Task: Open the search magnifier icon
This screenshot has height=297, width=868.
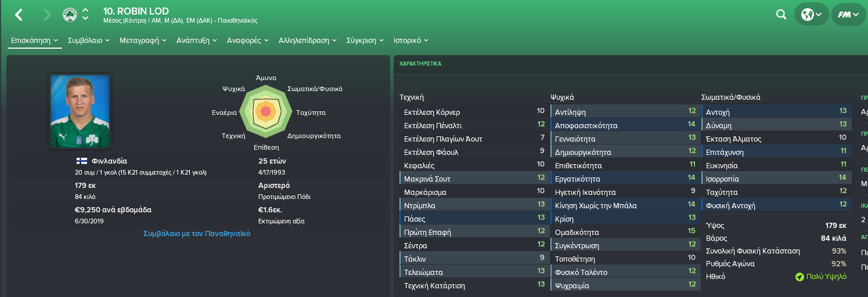Action: [x=781, y=15]
